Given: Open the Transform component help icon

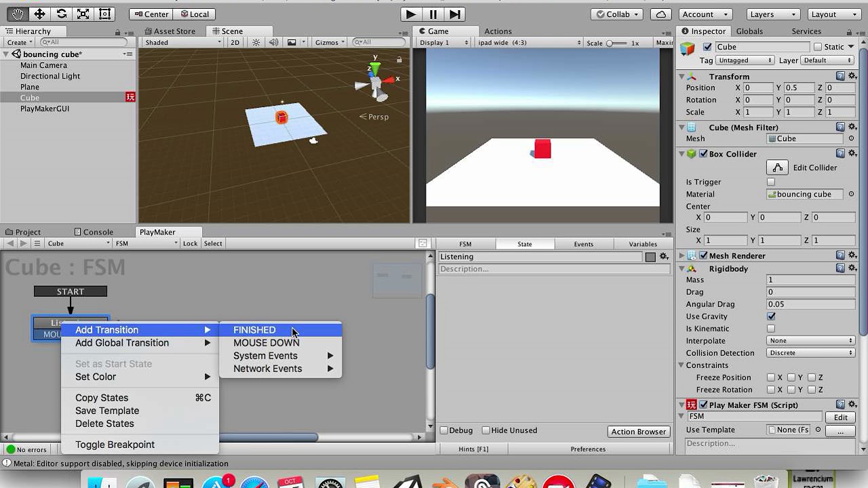Looking at the screenshot, I should pos(840,76).
